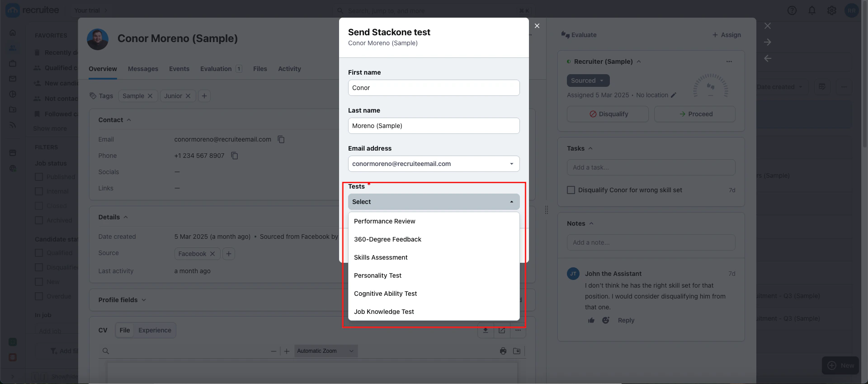The height and width of the screenshot is (384, 868).
Task: Choose Performance Review from test list
Action: [434, 221]
